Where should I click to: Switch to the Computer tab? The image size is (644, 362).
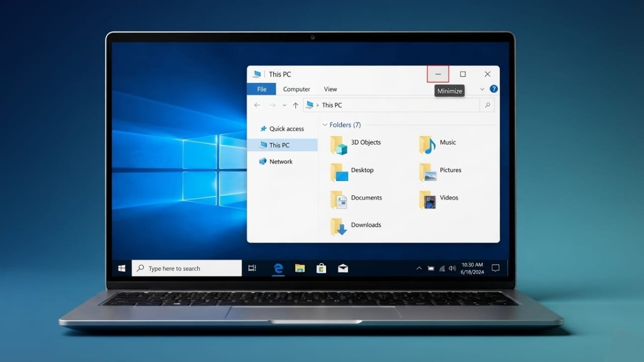(x=296, y=89)
